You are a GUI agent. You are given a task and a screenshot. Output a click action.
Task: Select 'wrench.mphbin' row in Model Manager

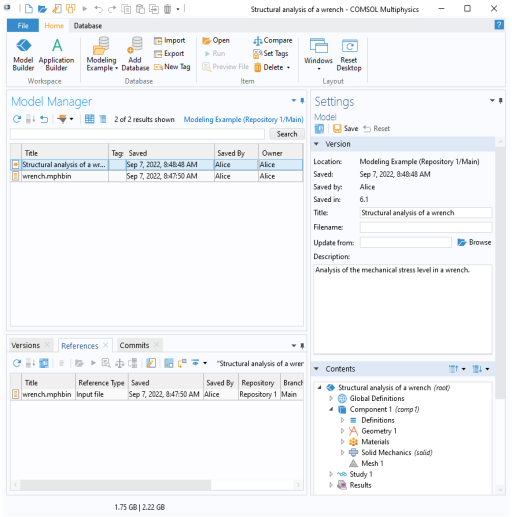[x=157, y=176]
